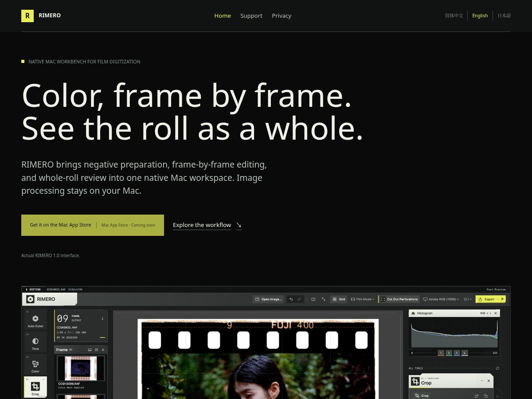The width and height of the screenshot is (532, 399).
Task: Toggle the compare split-view icon
Action: click(x=313, y=299)
